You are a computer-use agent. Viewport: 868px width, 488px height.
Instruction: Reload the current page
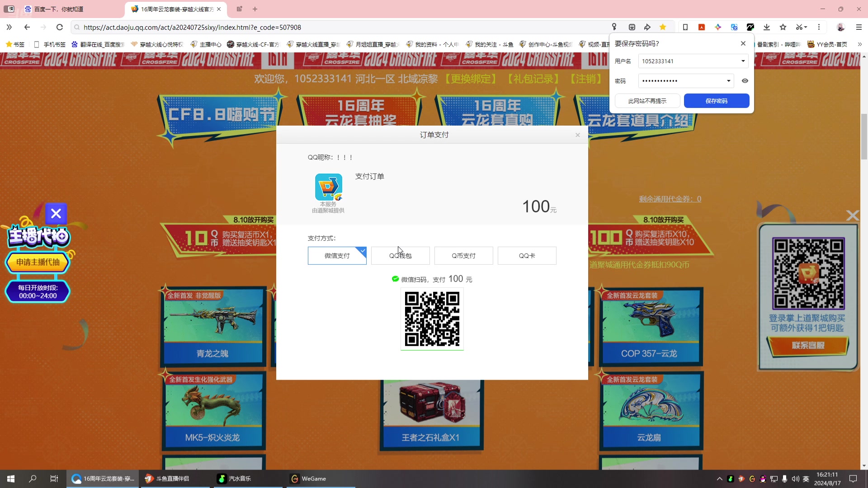[59, 27]
